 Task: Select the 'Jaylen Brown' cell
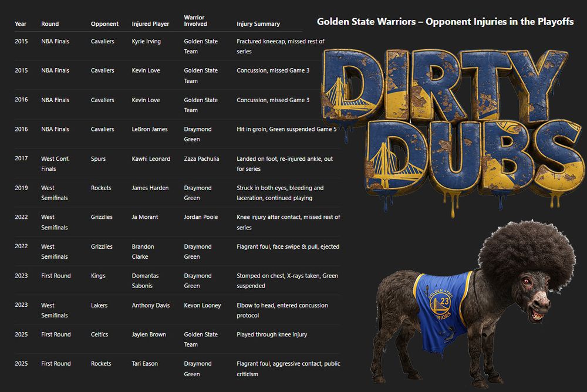coord(149,334)
